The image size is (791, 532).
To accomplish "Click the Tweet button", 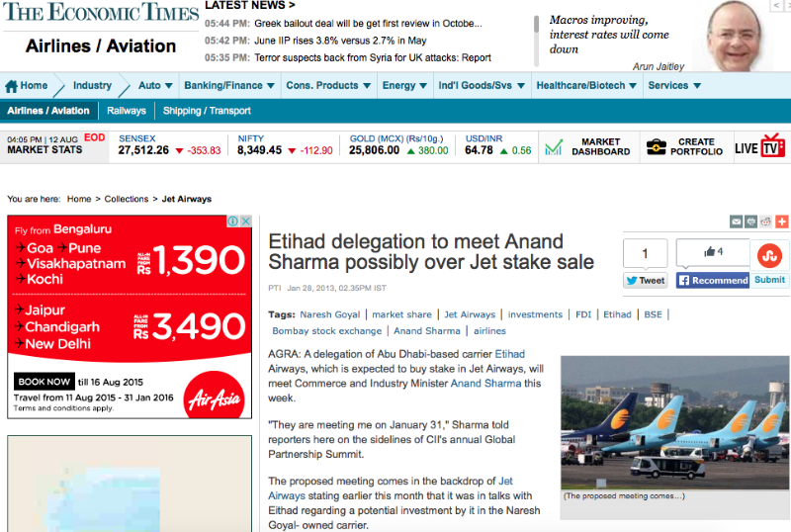I will pos(646,281).
